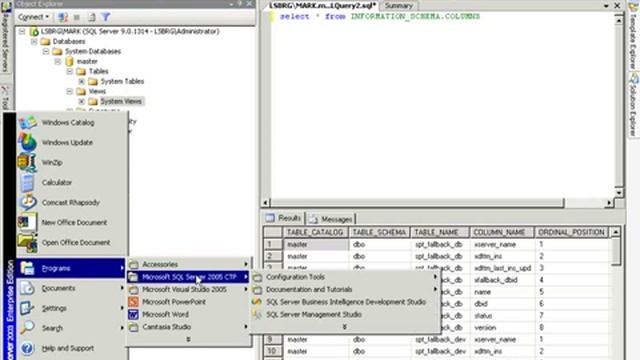Switch to the Messages tab
Image resolution: width=640 pixels, height=360 pixels.
click(331, 219)
